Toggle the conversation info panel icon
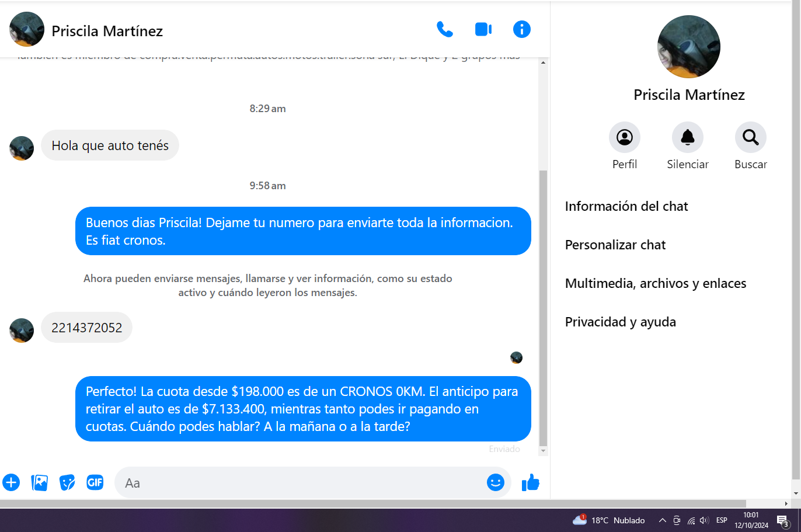 [x=522, y=29]
